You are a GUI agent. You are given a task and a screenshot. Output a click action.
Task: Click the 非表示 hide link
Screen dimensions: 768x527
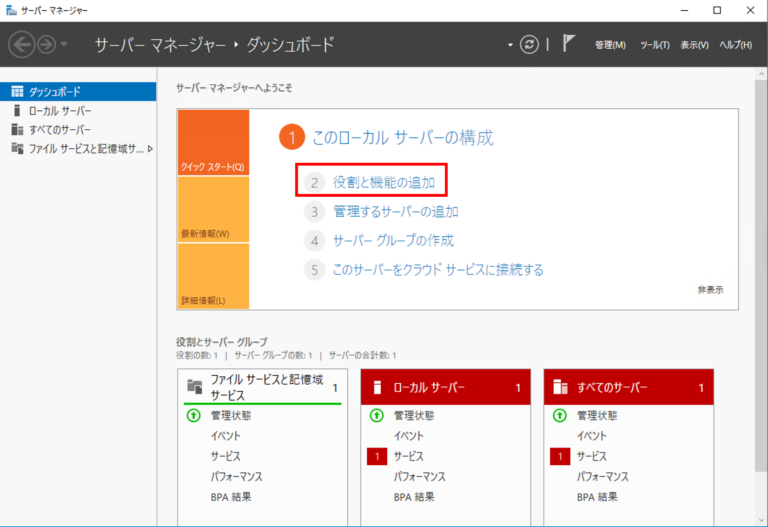710,290
